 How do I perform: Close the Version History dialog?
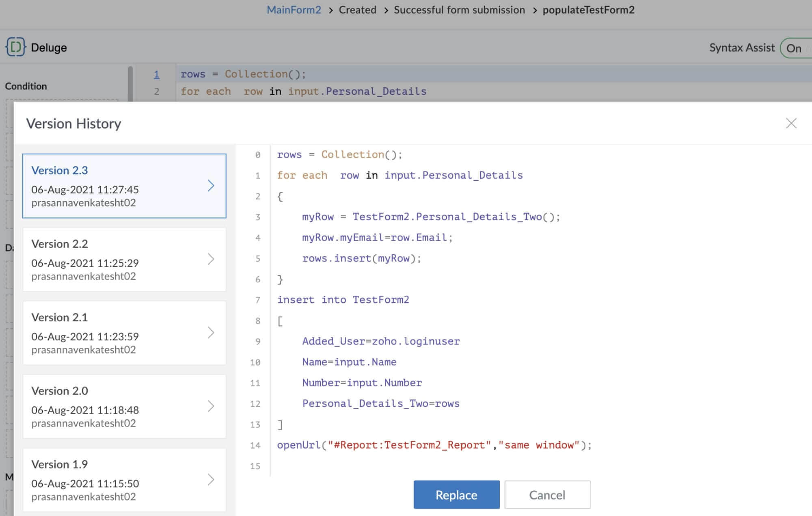pos(791,123)
